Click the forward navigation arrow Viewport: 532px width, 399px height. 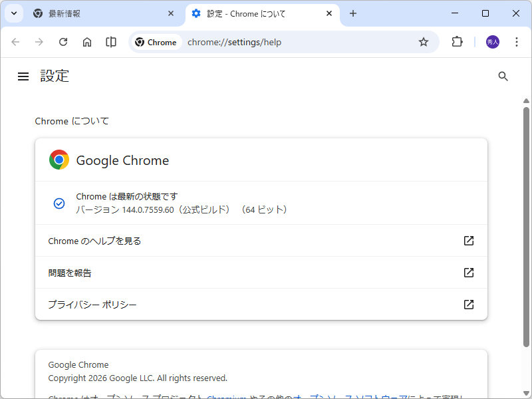(x=39, y=41)
